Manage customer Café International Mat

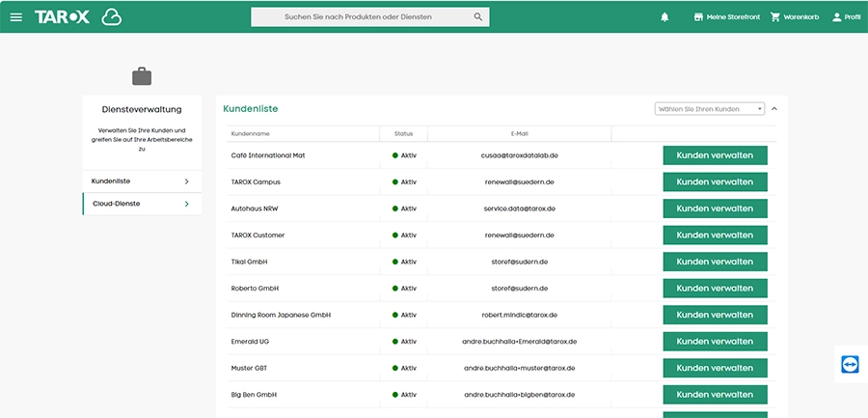715,155
